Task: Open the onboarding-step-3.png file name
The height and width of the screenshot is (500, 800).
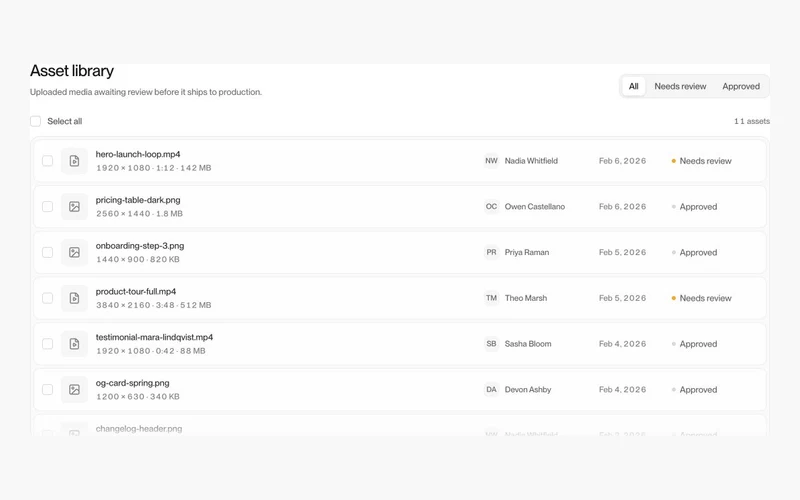Action: (140, 245)
